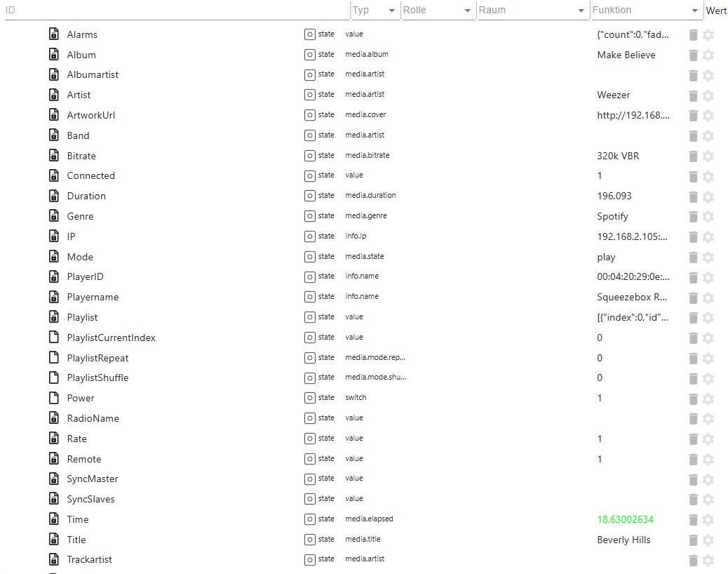Delete the IP state
Image resolution: width=728 pixels, height=574 pixels.
tap(693, 237)
